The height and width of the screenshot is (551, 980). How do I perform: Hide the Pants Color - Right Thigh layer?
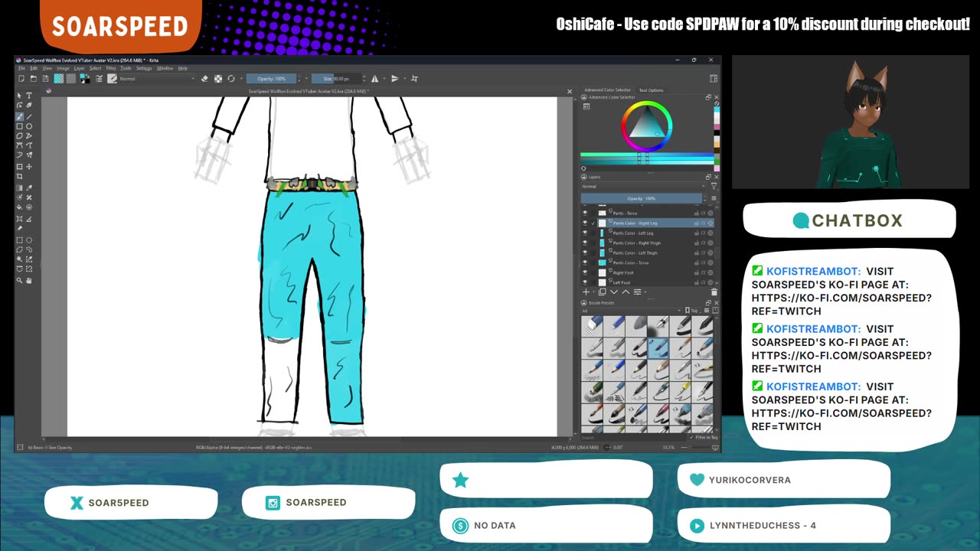click(585, 243)
